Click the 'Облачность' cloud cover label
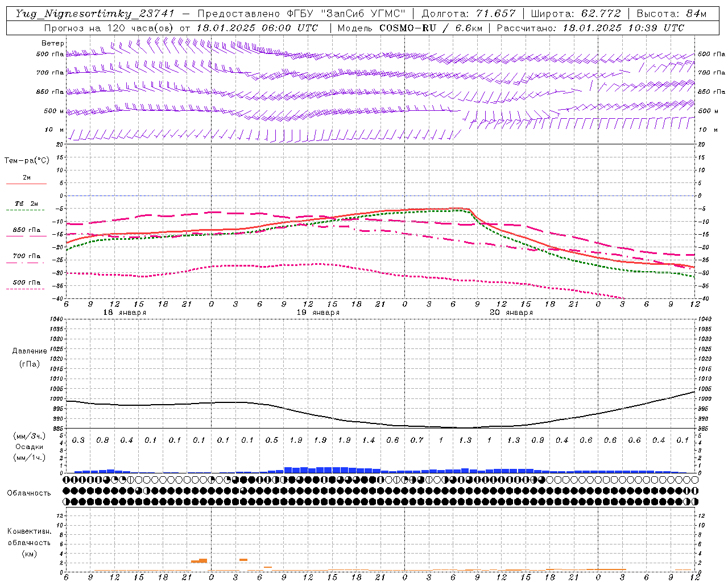 [29, 493]
